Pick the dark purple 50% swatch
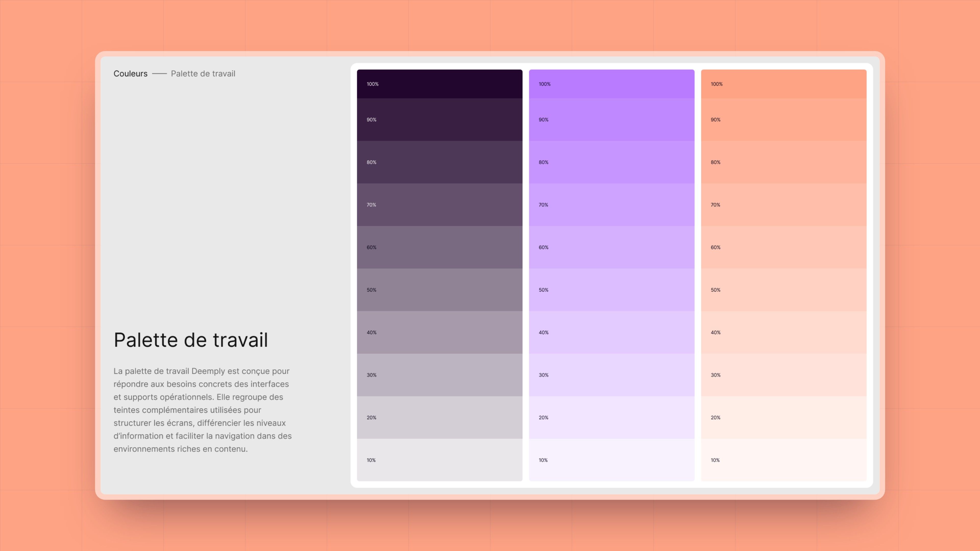 pyautogui.click(x=439, y=290)
